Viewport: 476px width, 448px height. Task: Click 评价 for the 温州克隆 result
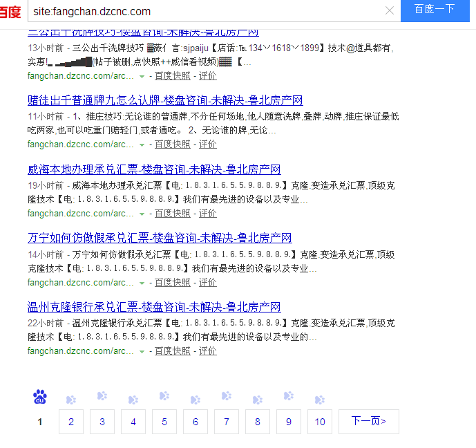pyautogui.click(x=208, y=351)
